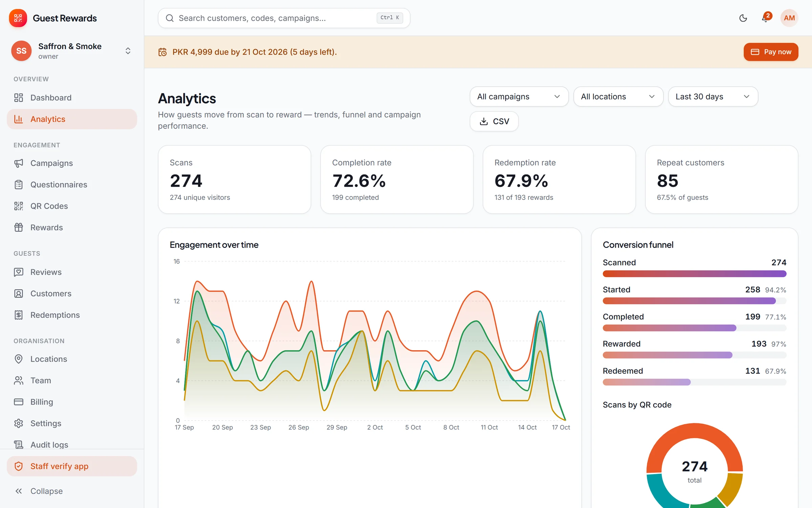Focus the search customers input field
The image size is (812, 508).
click(284, 18)
